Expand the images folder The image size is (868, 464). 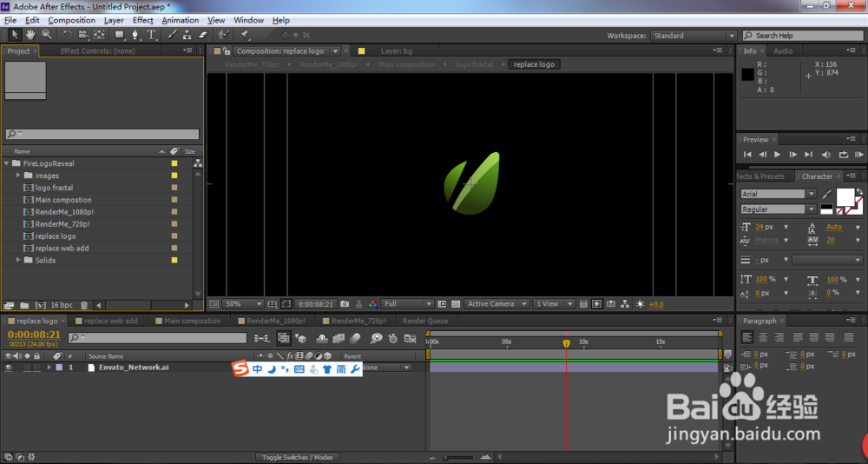click(x=18, y=176)
